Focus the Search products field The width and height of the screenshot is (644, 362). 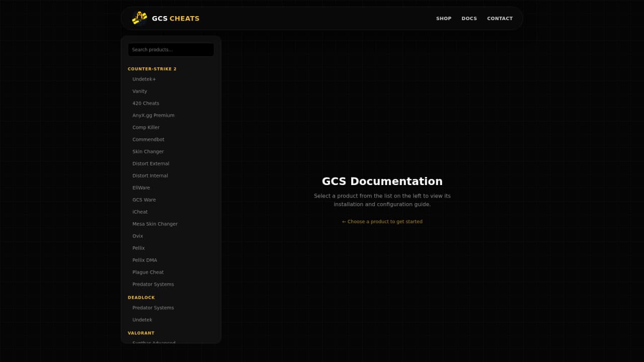[x=171, y=50]
